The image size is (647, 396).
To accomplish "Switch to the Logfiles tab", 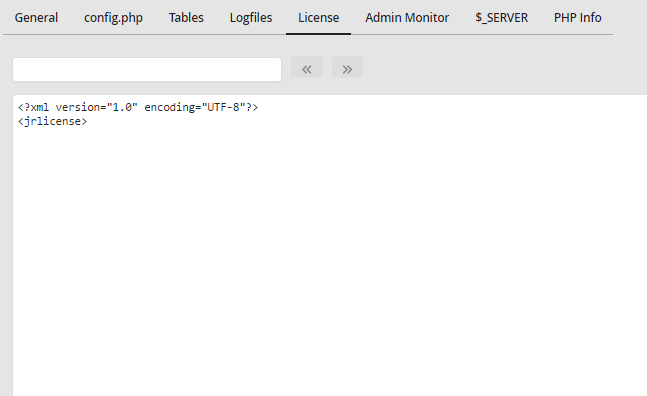I will click(251, 18).
